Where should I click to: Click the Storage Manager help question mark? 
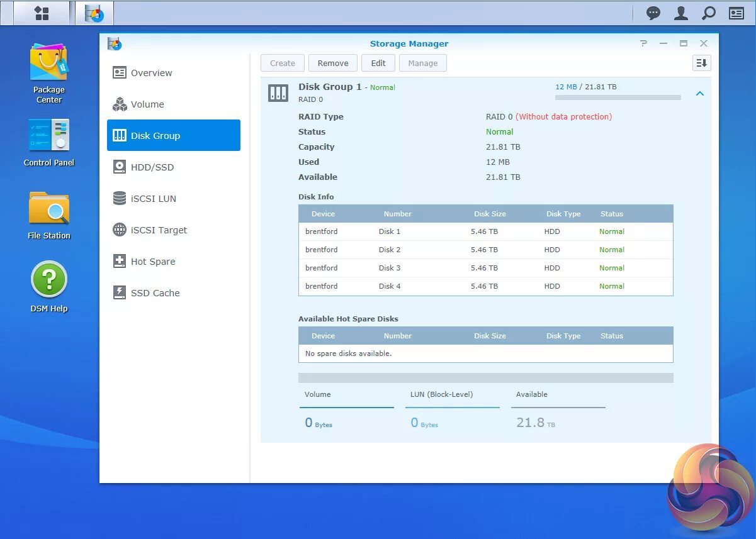coord(643,43)
